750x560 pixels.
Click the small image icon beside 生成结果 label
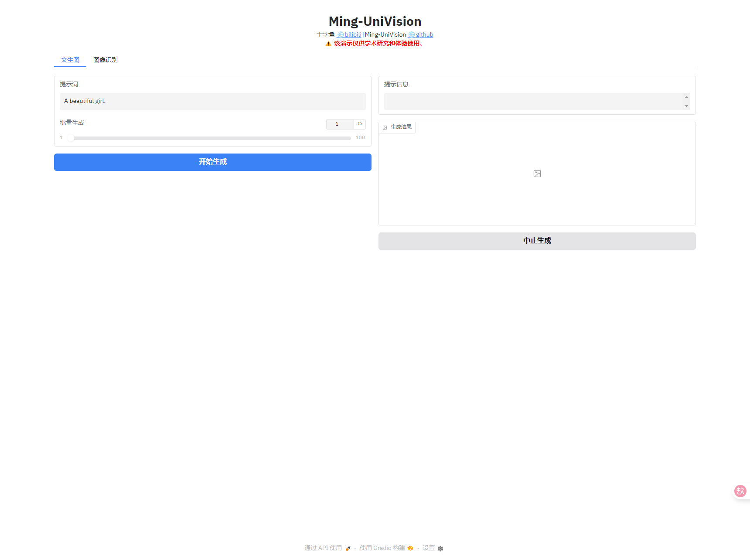coord(385,127)
